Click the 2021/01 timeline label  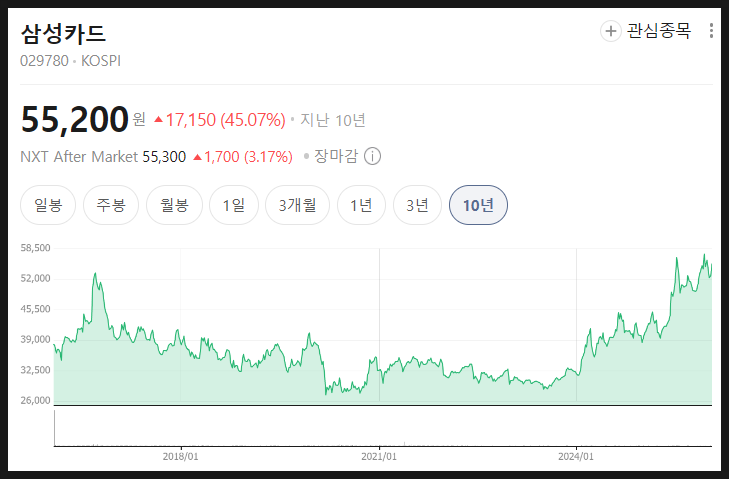379,457
